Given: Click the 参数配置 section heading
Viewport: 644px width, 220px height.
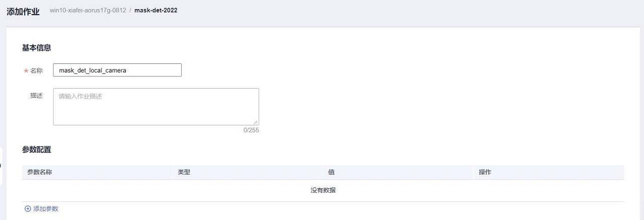Looking at the screenshot, I should [37, 150].
